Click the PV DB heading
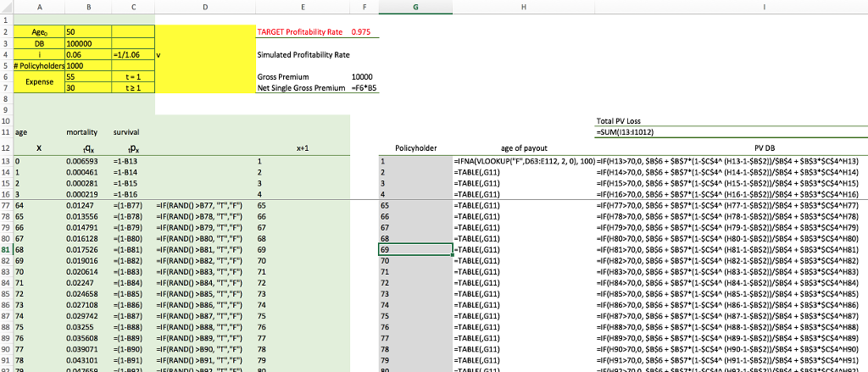The width and height of the screenshot is (868, 372). point(766,147)
